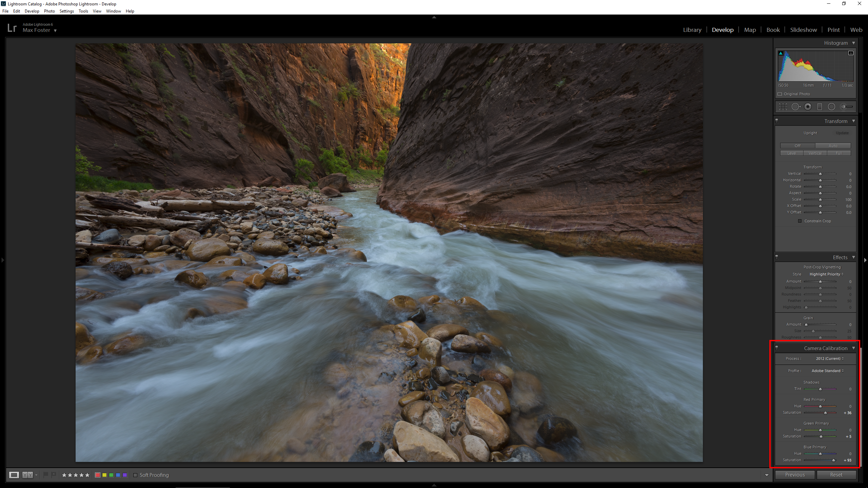Open the Settings menu
This screenshot has height=488, width=868.
(67, 11)
